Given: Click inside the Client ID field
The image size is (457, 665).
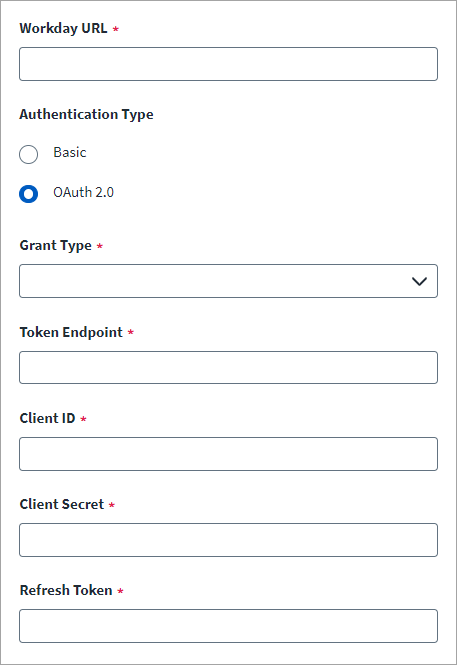Looking at the screenshot, I should click(x=228, y=454).
